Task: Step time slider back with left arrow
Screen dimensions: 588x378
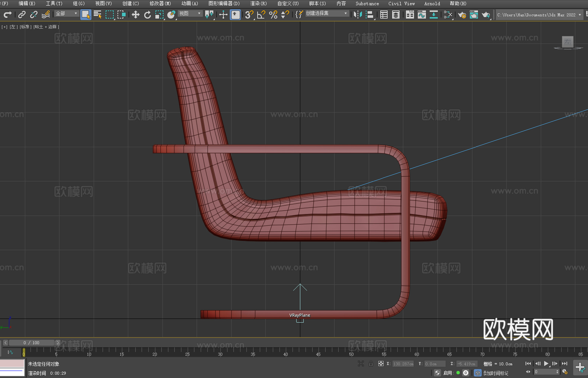Action: [x=6, y=343]
